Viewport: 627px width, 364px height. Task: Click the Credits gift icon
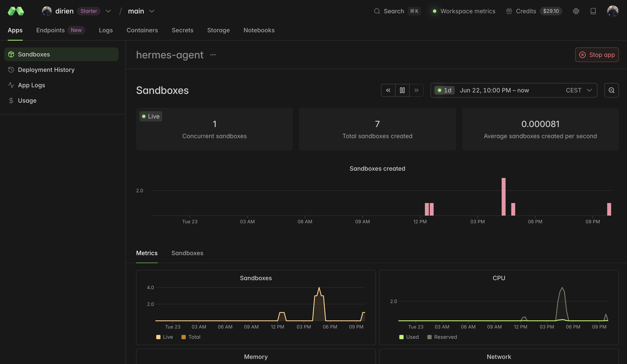[509, 11]
